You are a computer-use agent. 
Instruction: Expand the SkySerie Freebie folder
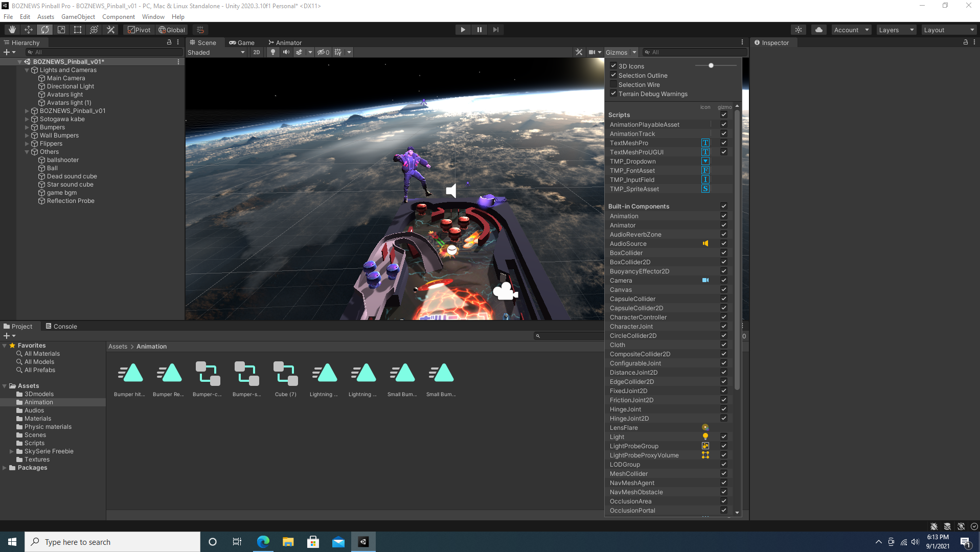pyautogui.click(x=12, y=451)
